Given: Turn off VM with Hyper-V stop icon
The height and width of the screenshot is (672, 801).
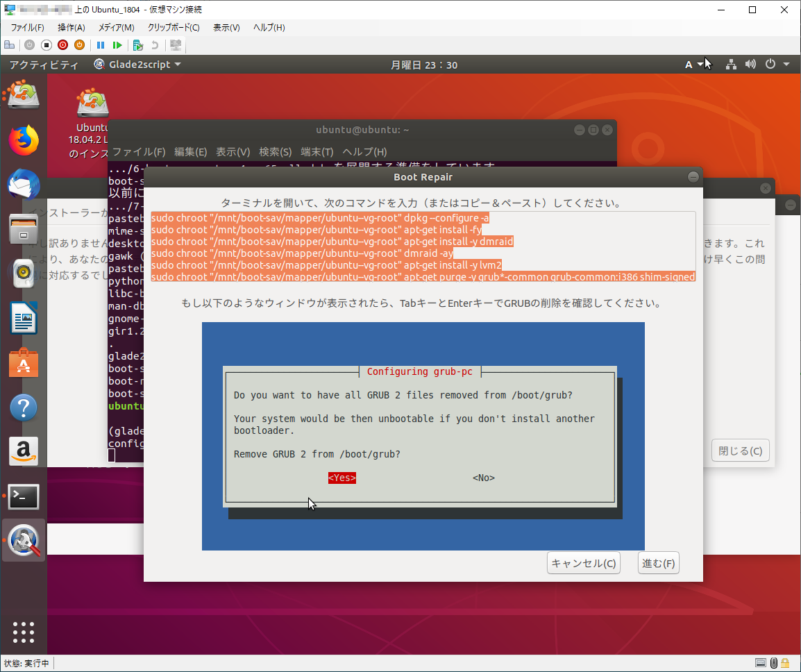Looking at the screenshot, I should (x=46, y=45).
